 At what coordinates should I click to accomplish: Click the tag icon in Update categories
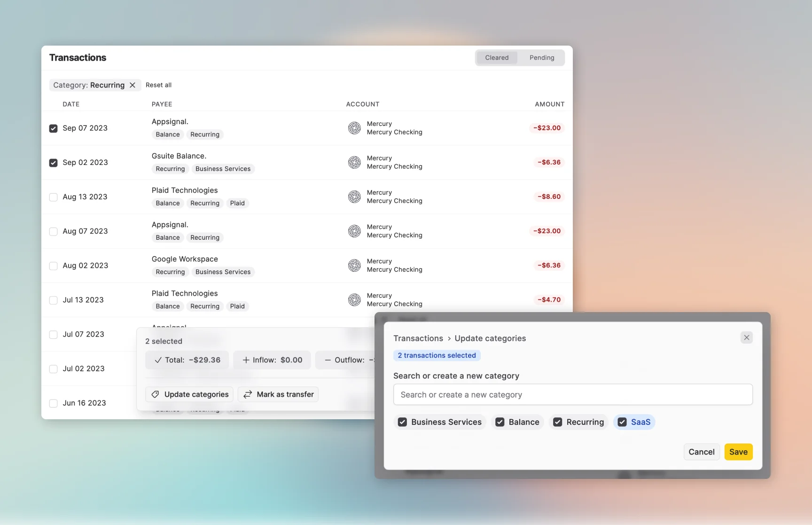(155, 394)
